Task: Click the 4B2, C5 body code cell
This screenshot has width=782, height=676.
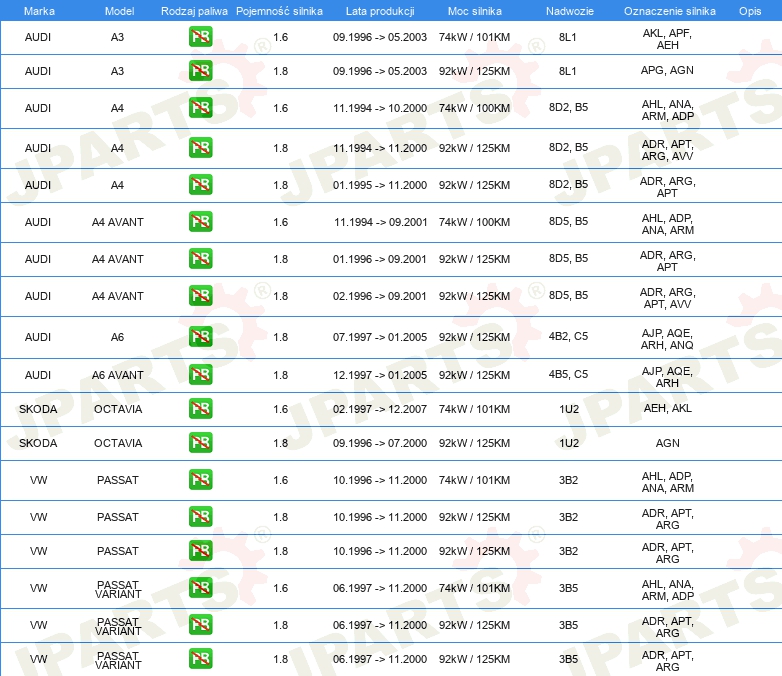Action: [x=568, y=337]
